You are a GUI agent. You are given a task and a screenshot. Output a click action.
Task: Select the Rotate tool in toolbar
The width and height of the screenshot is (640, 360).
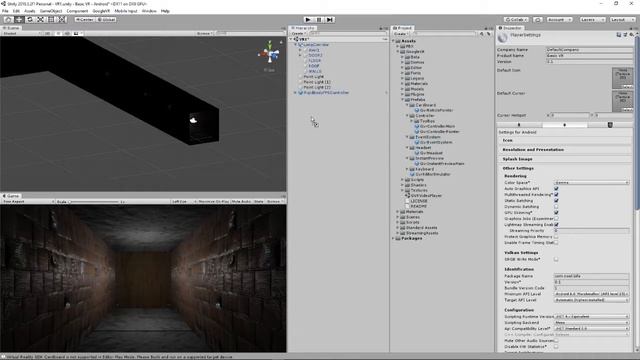click(x=29, y=20)
